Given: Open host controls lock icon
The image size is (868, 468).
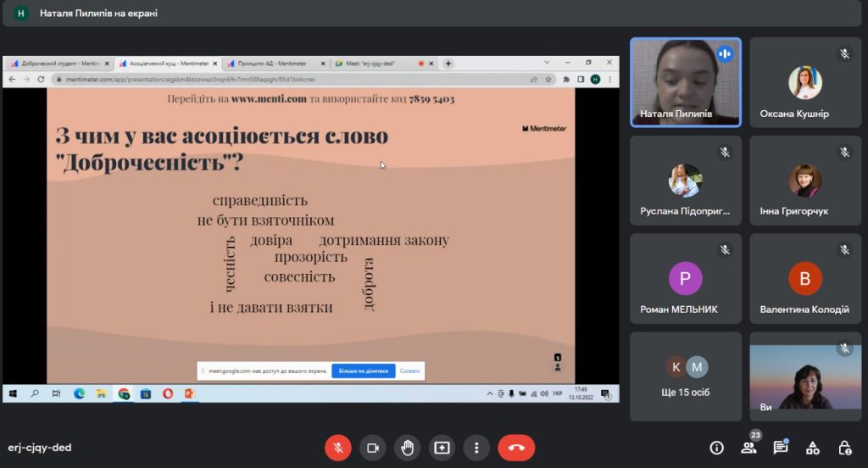Looking at the screenshot, I should coord(844,448).
